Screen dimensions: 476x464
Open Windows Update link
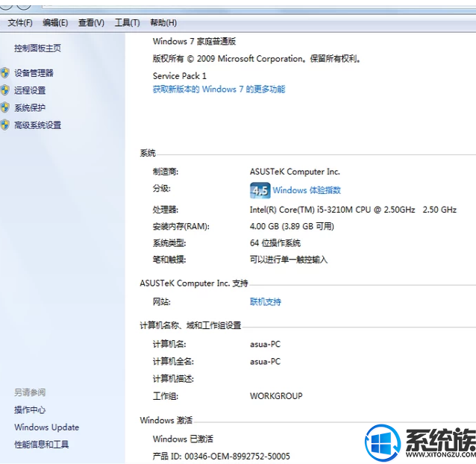(47, 427)
